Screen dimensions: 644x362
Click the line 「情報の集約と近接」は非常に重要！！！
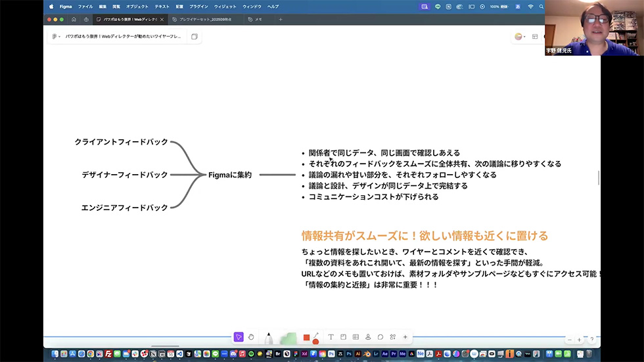tap(369, 284)
